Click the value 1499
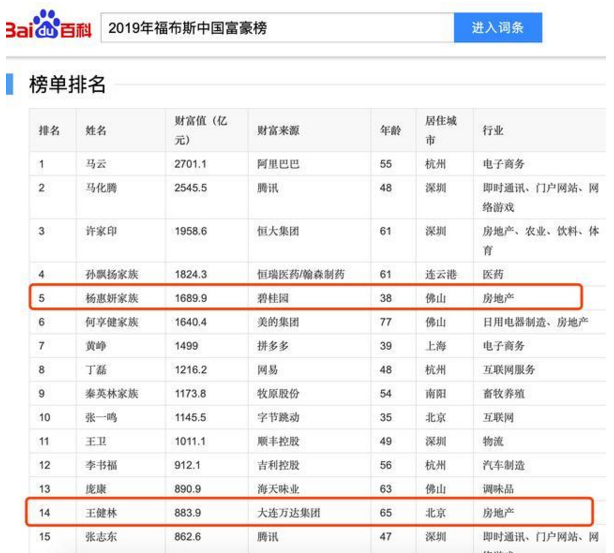Viewport: 614px width, 553px height. (x=186, y=346)
